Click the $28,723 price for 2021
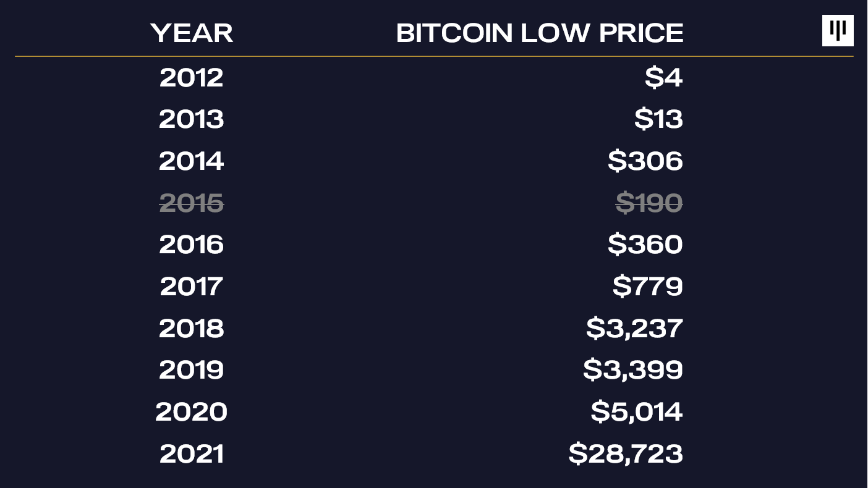This screenshot has width=868, height=488. tap(626, 453)
